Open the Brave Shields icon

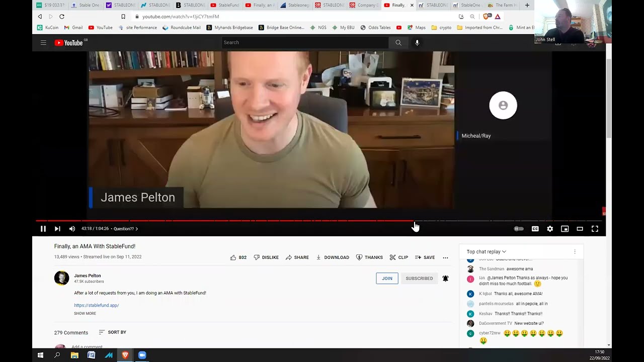click(x=487, y=17)
